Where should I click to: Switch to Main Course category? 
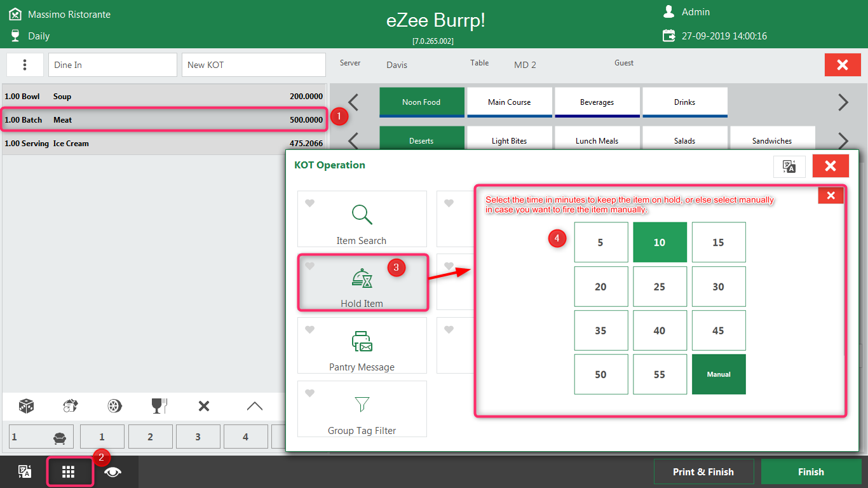[510, 102]
